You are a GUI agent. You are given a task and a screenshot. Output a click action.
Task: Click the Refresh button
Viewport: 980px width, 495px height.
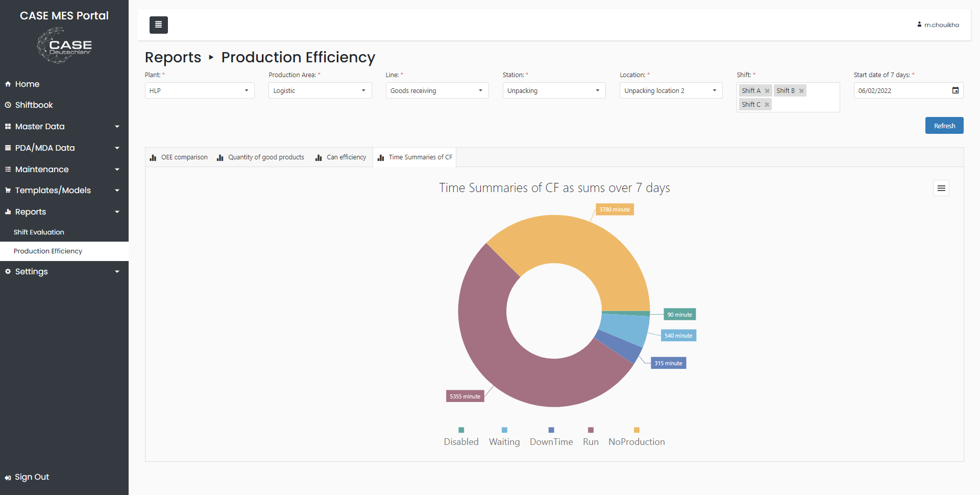point(944,126)
